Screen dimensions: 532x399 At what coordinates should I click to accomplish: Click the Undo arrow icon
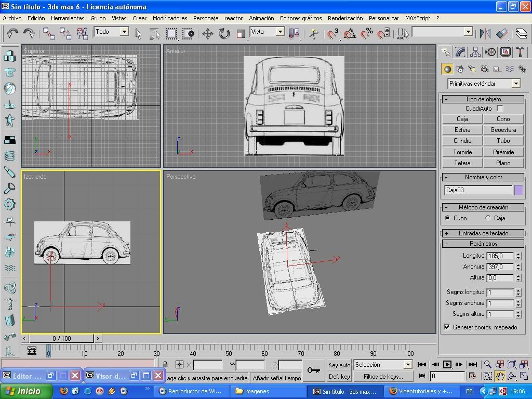(12, 34)
